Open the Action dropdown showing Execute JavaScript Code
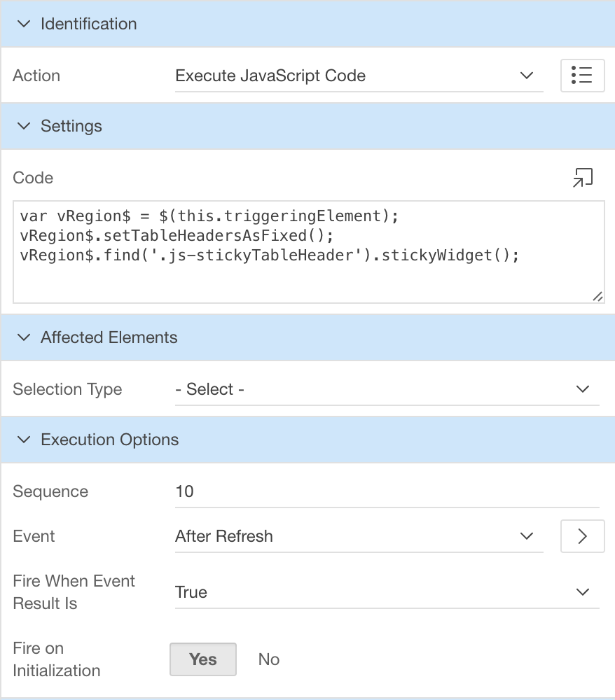The width and height of the screenshot is (615, 700). tap(350, 76)
